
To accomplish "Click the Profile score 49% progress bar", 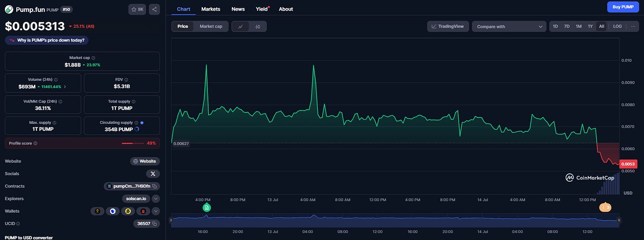I will 133,143.
